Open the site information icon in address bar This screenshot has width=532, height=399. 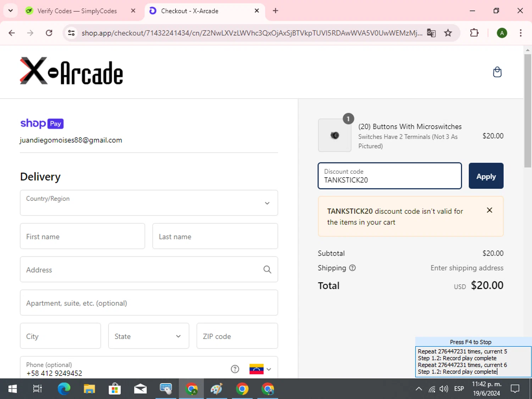click(71, 33)
